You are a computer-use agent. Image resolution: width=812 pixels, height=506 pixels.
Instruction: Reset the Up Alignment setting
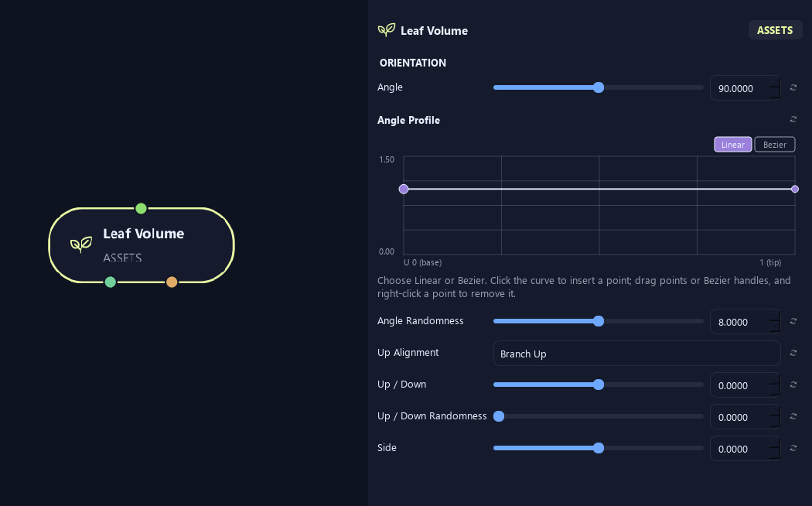(793, 354)
